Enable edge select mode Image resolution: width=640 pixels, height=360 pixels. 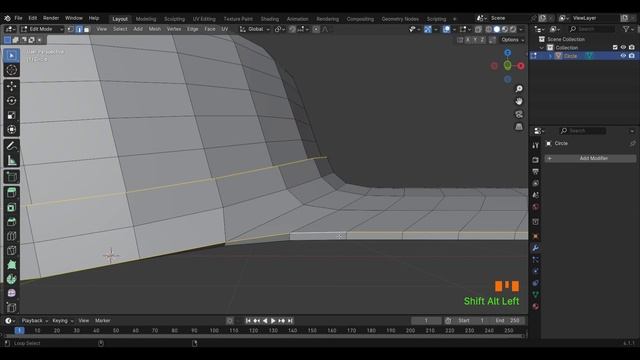pyautogui.click(x=79, y=29)
